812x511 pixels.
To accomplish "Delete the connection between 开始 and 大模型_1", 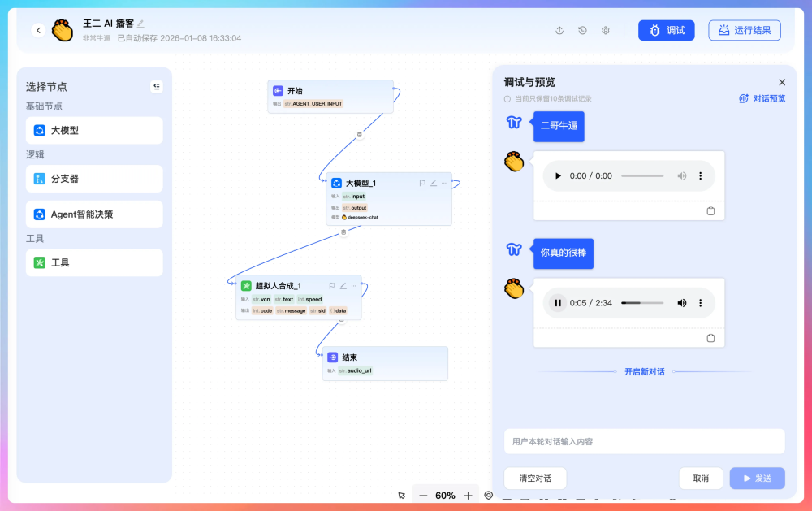I will point(360,135).
